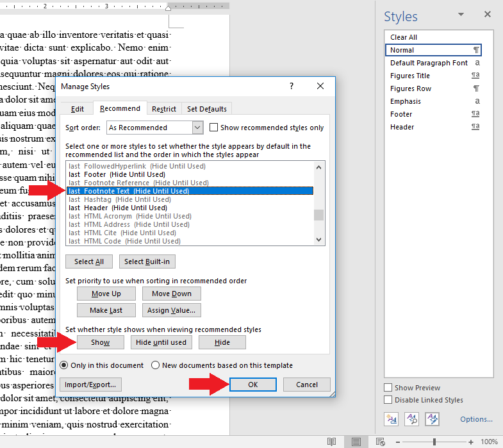This screenshot has height=448, width=503.
Task: Click the Show button
Action: tap(101, 342)
